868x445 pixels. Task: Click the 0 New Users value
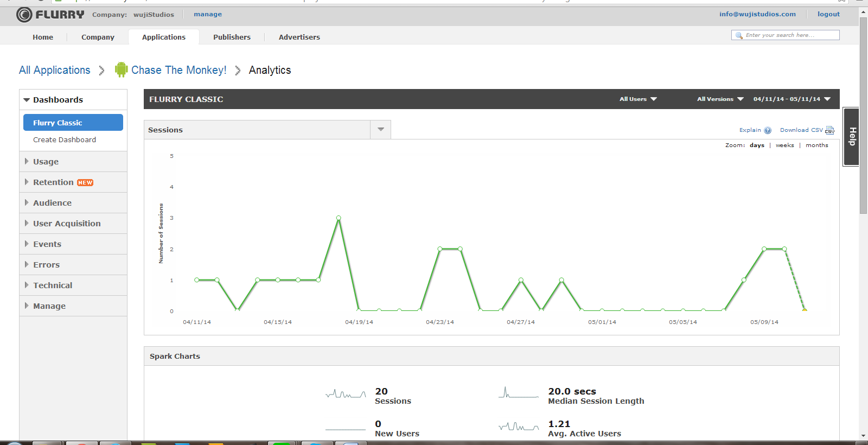click(x=378, y=424)
